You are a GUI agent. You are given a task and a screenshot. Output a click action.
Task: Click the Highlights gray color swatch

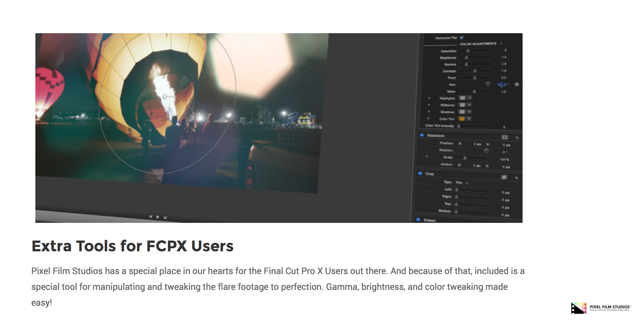point(463,98)
